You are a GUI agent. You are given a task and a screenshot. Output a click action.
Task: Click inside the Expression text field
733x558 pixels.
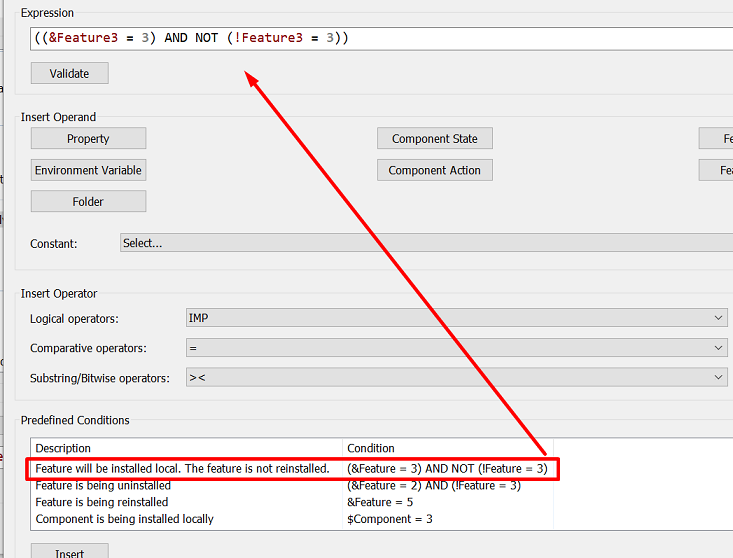click(x=450, y=38)
